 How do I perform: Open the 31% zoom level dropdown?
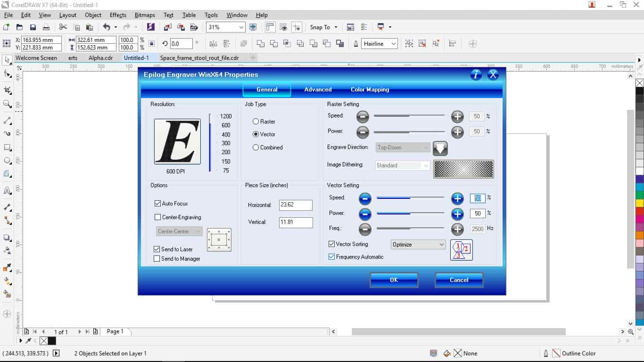point(241,27)
